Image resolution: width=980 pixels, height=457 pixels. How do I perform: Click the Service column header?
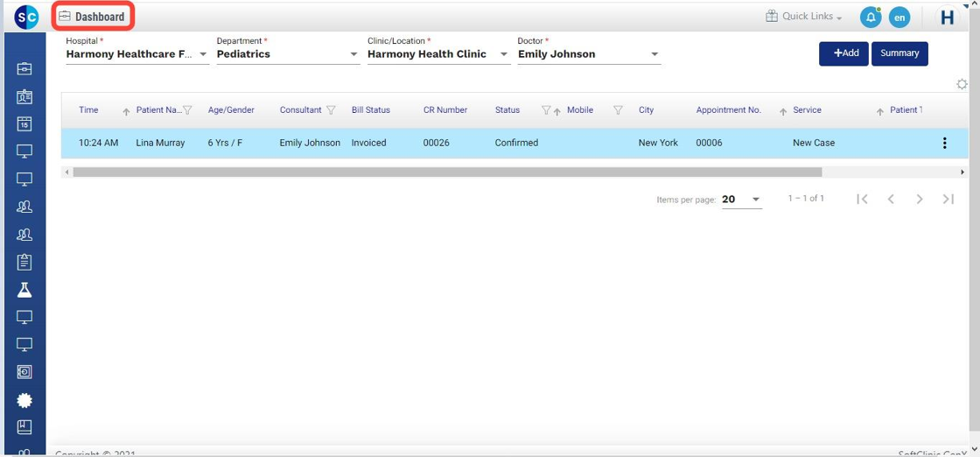807,110
